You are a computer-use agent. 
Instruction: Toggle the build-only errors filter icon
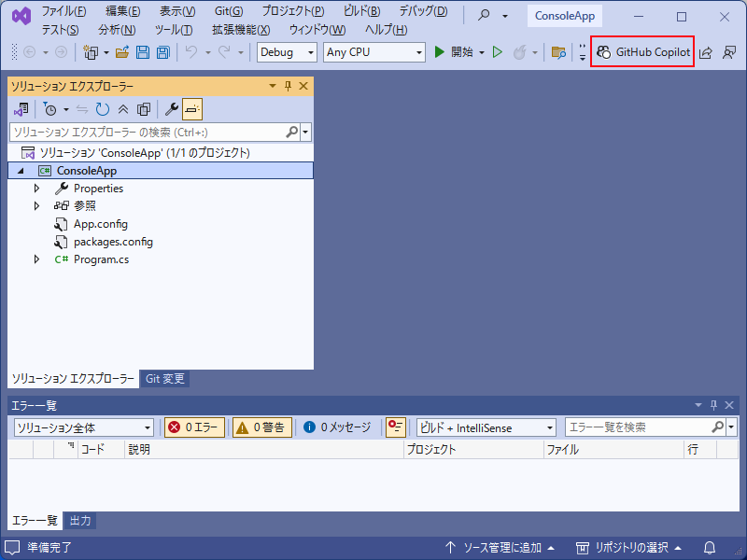(x=395, y=427)
